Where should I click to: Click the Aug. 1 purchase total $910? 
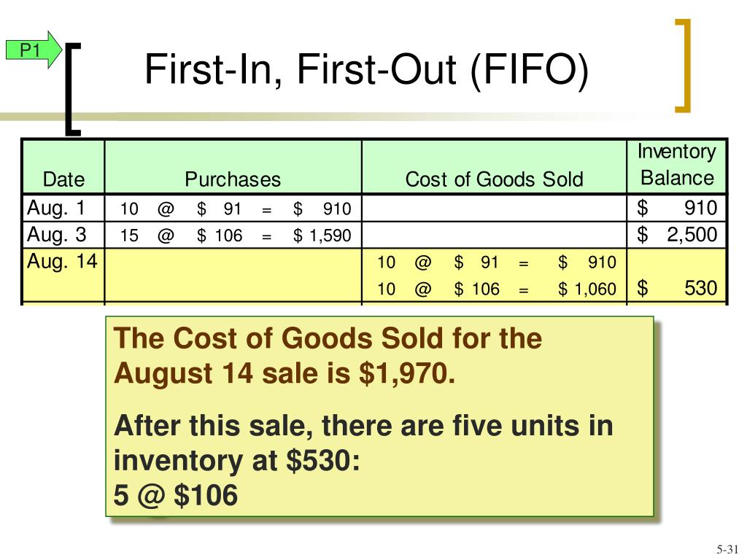[x=322, y=209]
